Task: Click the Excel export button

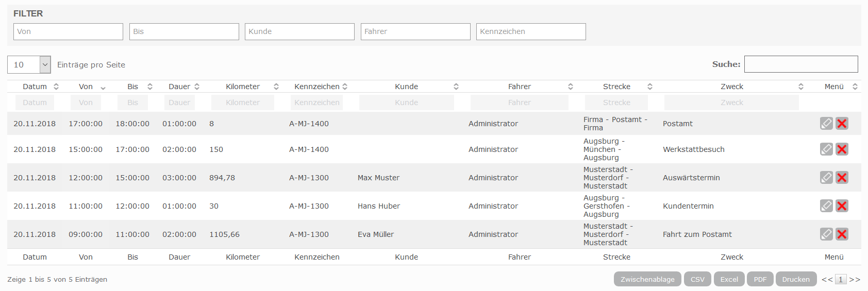Action: [x=729, y=279]
